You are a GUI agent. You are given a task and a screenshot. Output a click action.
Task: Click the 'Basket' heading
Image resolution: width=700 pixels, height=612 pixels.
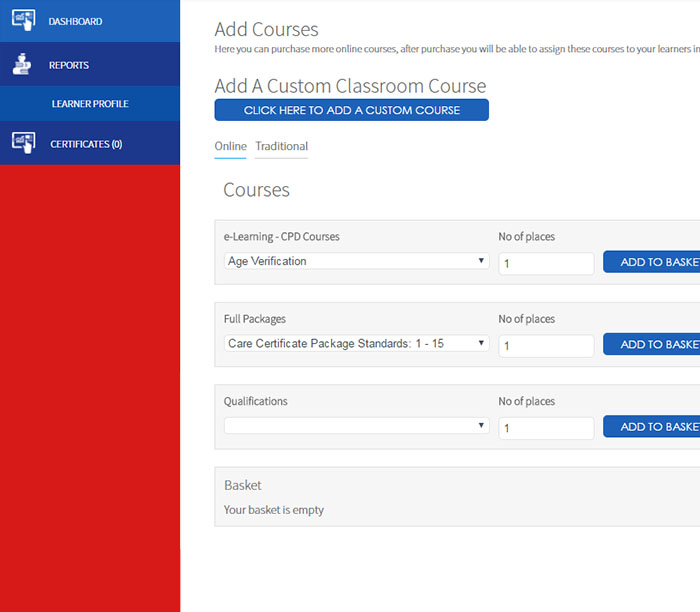pyautogui.click(x=242, y=485)
